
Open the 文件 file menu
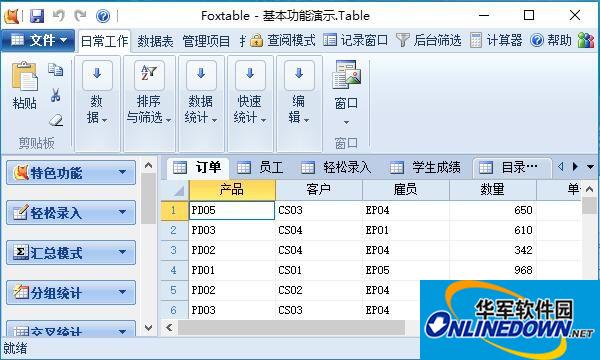(38, 40)
